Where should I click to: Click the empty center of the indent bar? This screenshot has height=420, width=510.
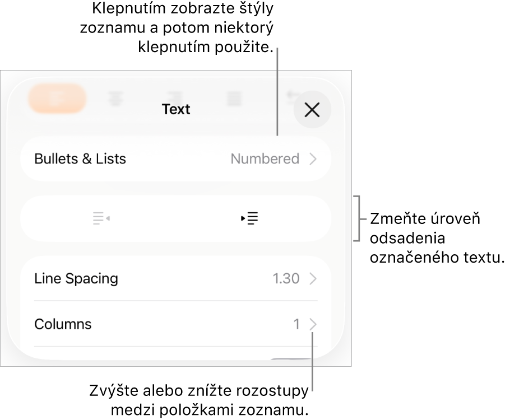(175, 218)
